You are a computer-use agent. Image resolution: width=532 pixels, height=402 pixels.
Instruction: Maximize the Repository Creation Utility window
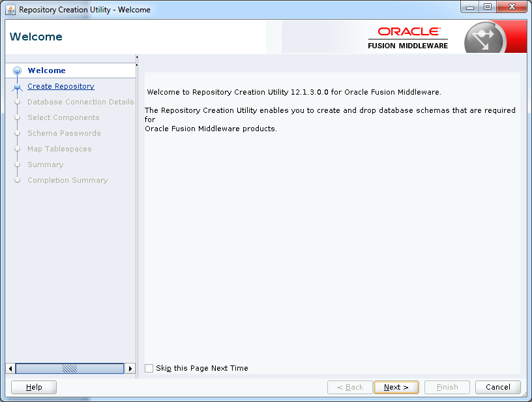[x=488, y=7]
